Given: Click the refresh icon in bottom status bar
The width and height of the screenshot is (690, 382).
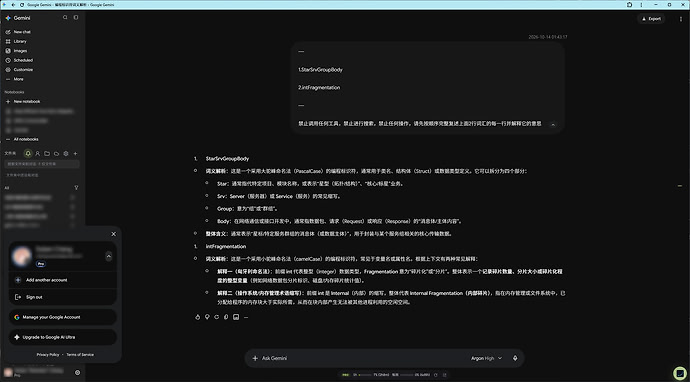Looking at the screenshot, I should click(436, 375).
